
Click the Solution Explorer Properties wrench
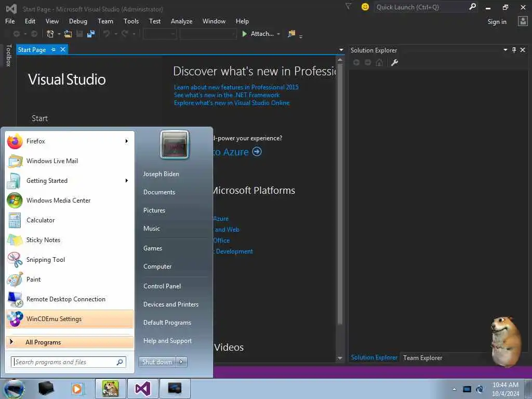click(394, 62)
